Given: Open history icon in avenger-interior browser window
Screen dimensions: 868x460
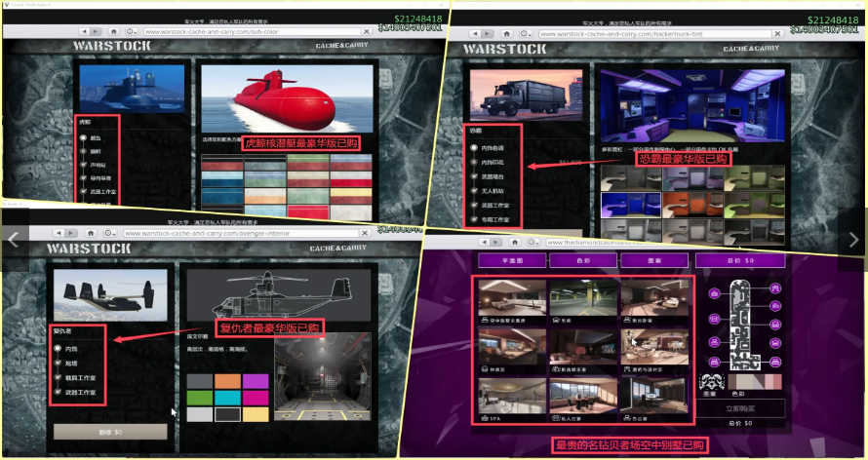Looking at the screenshot, I should pyautogui.click(x=109, y=233).
